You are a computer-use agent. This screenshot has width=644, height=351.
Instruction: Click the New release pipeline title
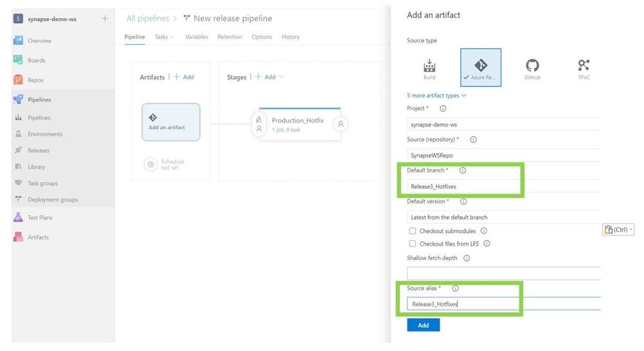pos(233,19)
